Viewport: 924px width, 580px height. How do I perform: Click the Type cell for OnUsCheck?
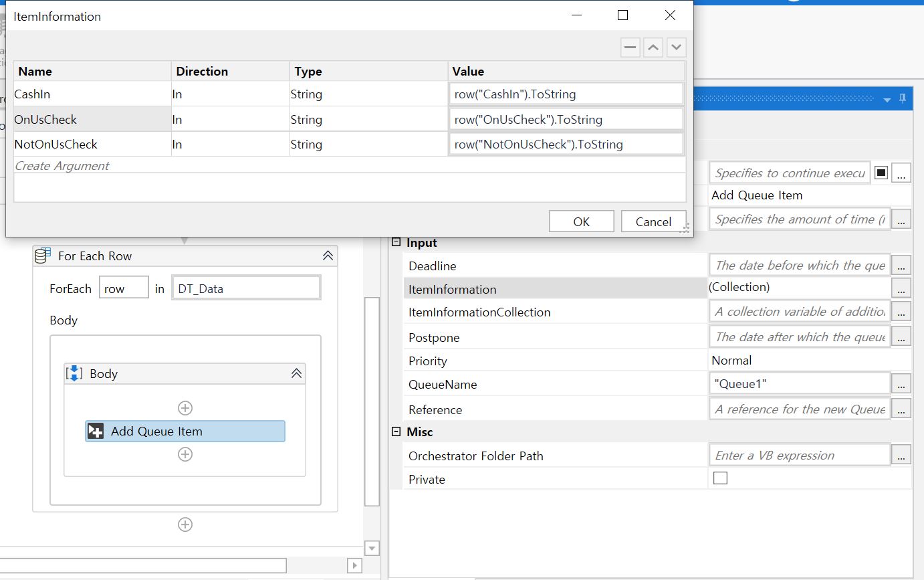click(368, 120)
